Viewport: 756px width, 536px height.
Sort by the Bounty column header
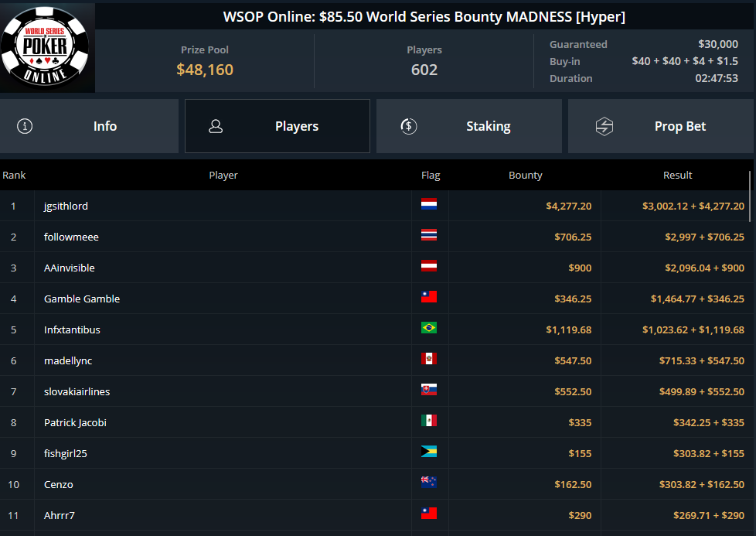pos(526,175)
